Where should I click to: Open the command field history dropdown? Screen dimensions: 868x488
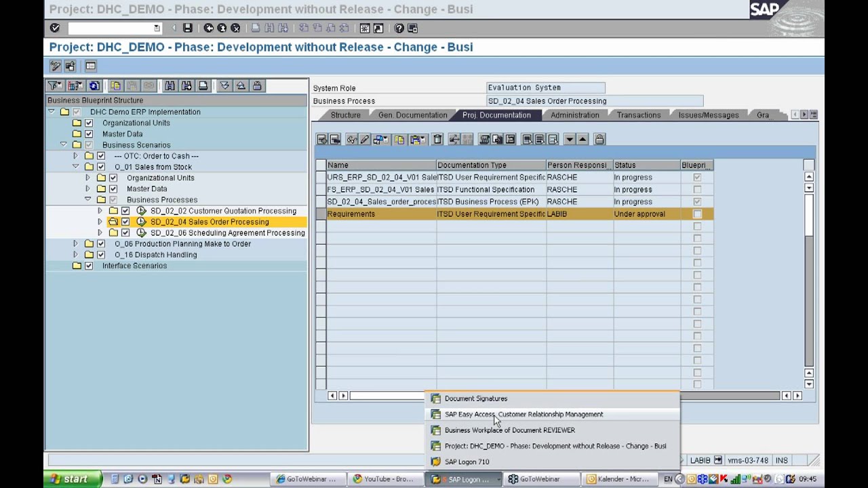[157, 28]
